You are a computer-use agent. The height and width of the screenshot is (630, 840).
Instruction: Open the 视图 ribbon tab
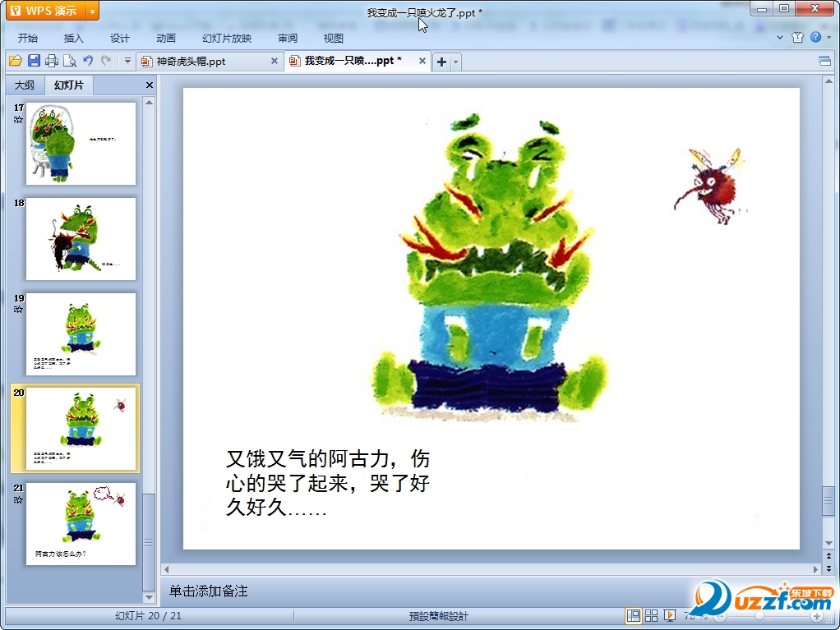[333, 38]
